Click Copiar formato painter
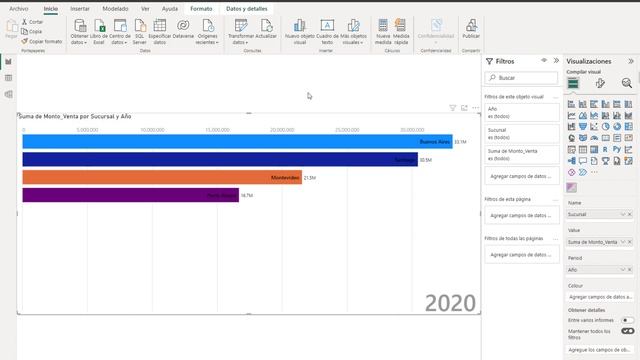 tap(42, 41)
